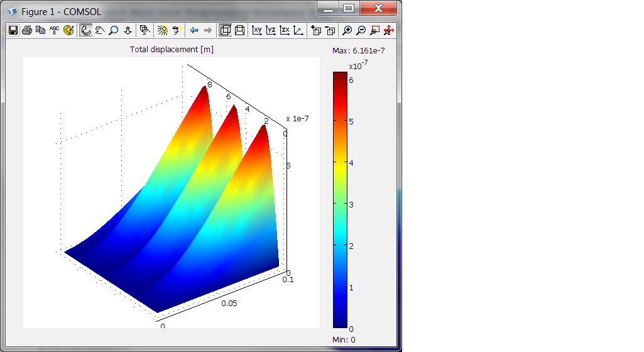Screen dimensions: 644x352
Task: Click the 0.1 axis tick label
Action: pos(288,279)
